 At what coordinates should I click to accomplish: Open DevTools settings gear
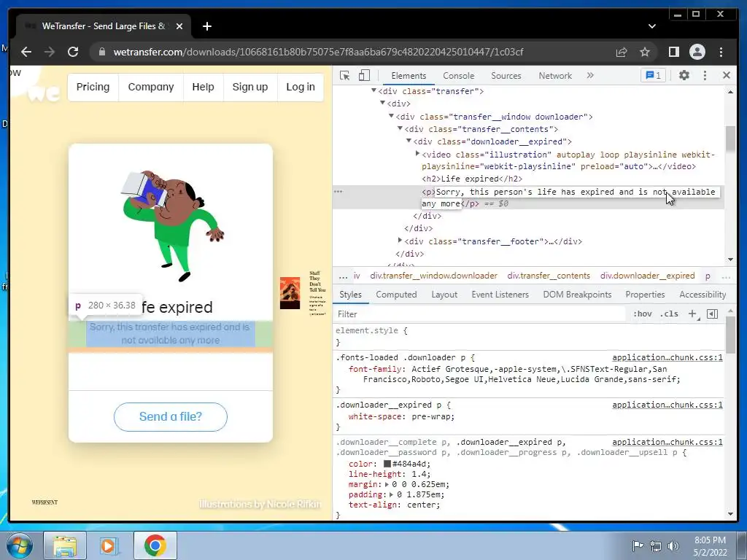point(684,75)
